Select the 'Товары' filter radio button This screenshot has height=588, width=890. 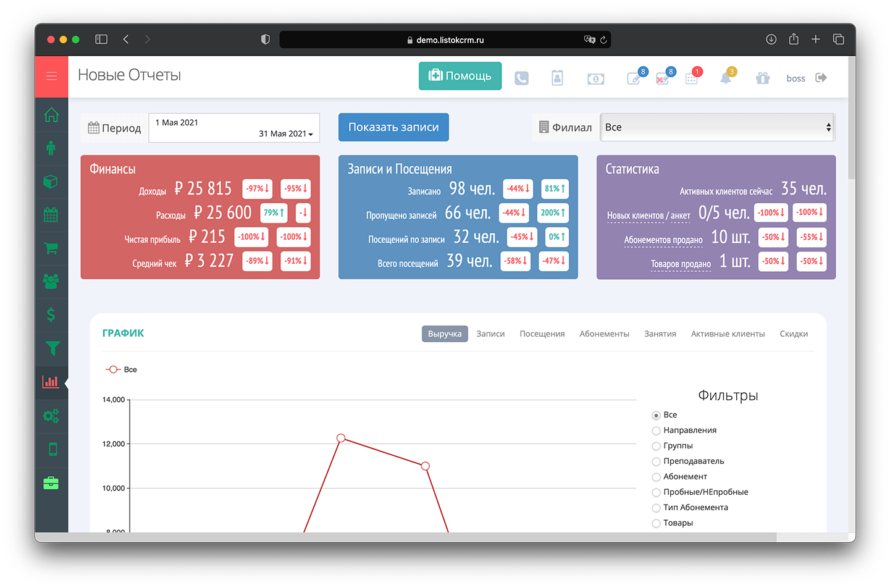[x=656, y=523]
